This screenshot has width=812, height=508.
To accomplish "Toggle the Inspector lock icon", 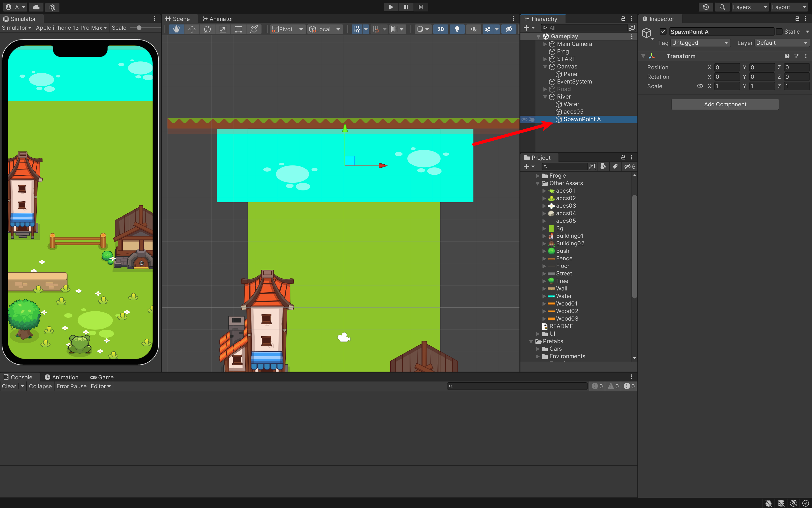I will click(797, 19).
